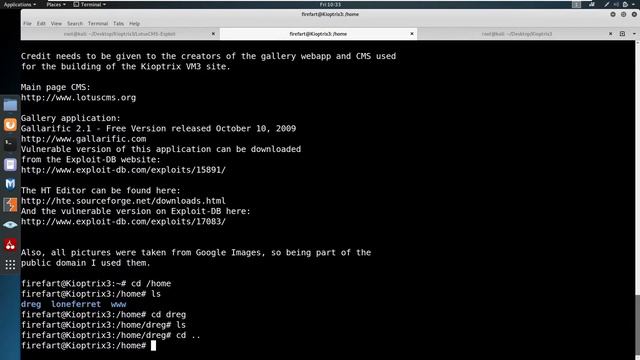Click the workspace indicator in top panel
The image size is (640, 360).
pyautogui.click(x=576, y=4)
